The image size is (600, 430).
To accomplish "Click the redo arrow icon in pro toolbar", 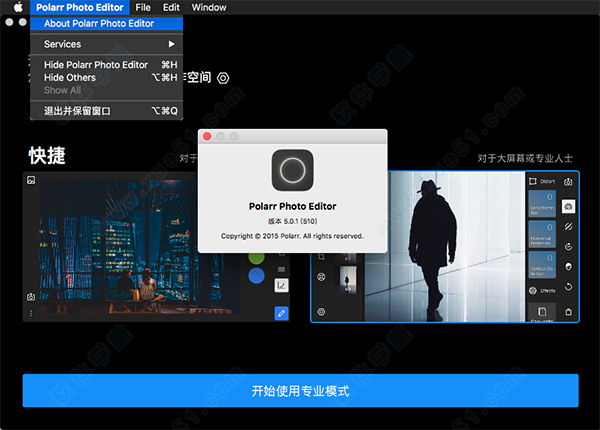I will coord(568,247).
